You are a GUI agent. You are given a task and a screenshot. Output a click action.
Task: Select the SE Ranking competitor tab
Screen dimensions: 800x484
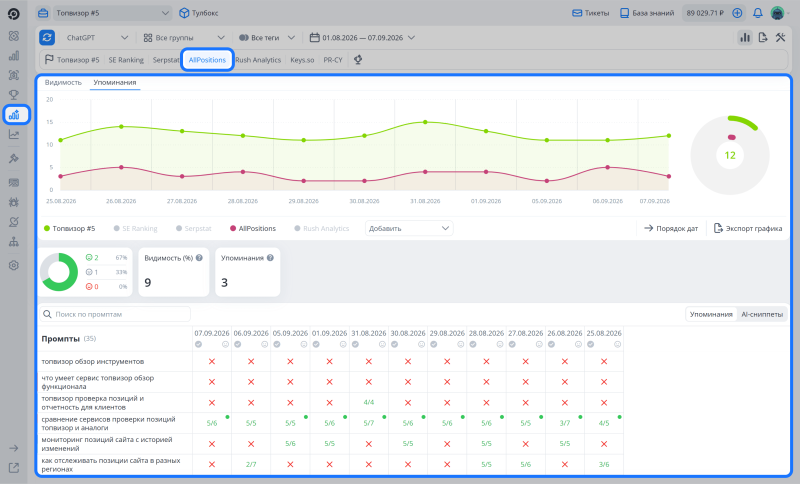click(x=126, y=60)
